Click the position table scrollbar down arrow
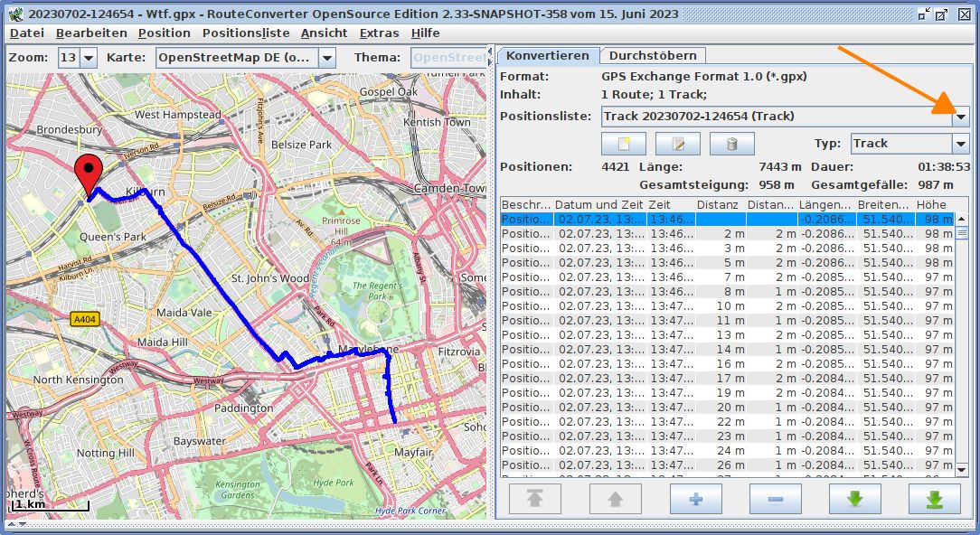This screenshot has height=535, width=980. (x=961, y=469)
